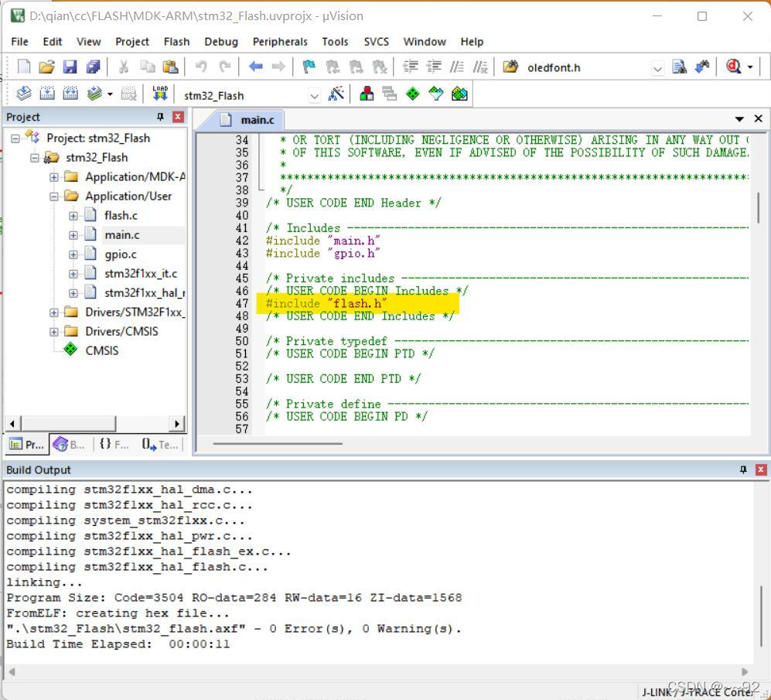Click the Build target icon
Screen dimensions: 771x700
47,94
